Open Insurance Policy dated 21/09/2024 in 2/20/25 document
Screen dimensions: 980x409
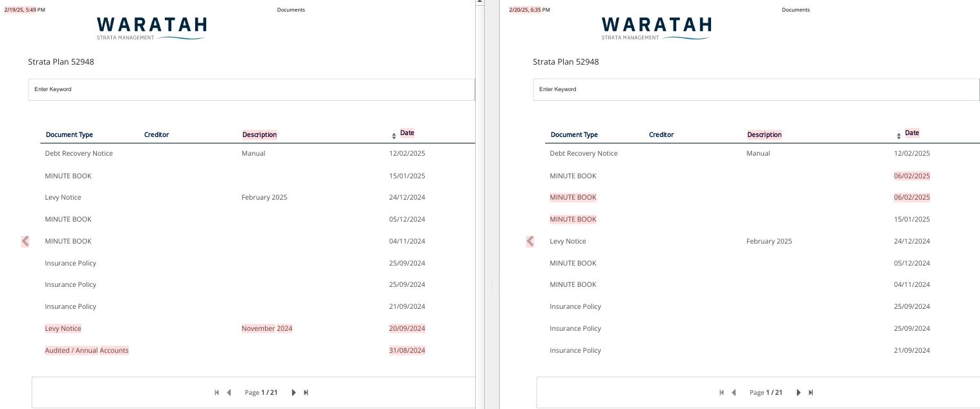tap(575, 350)
